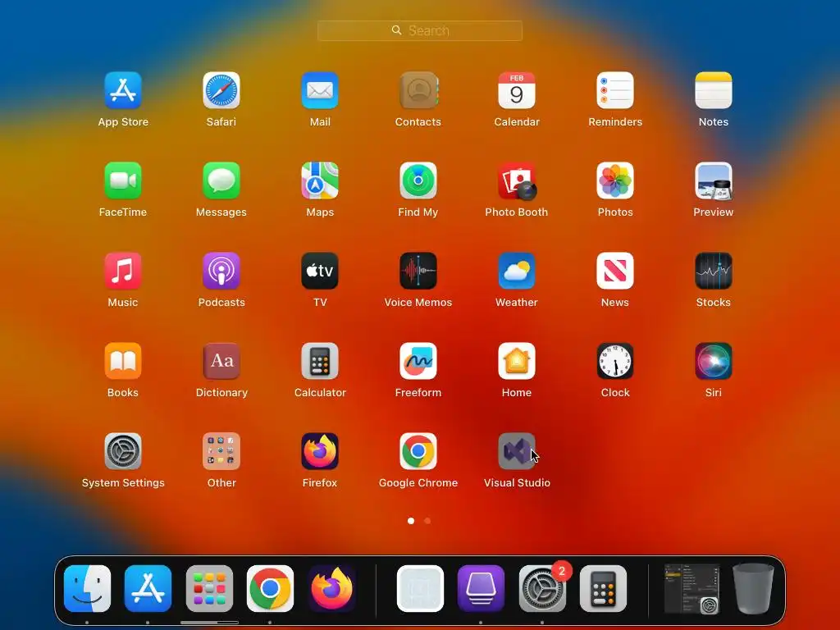Open Calculator from Launchpad grid

(x=320, y=362)
